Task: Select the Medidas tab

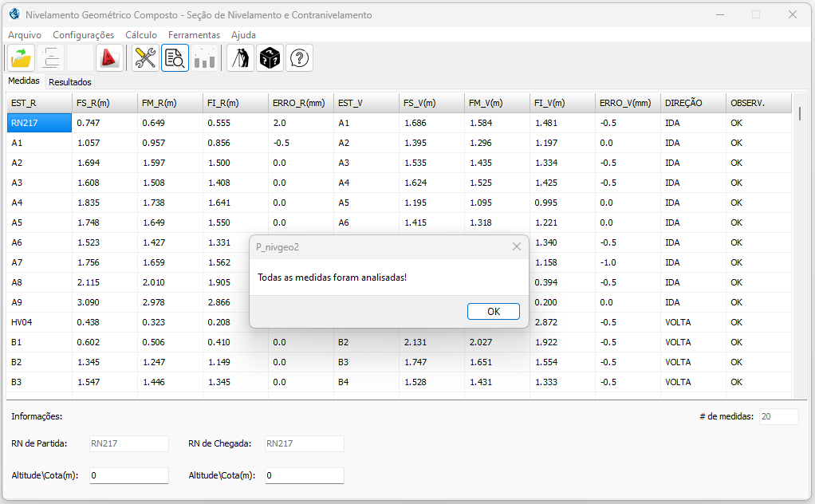Action: click(24, 81)
